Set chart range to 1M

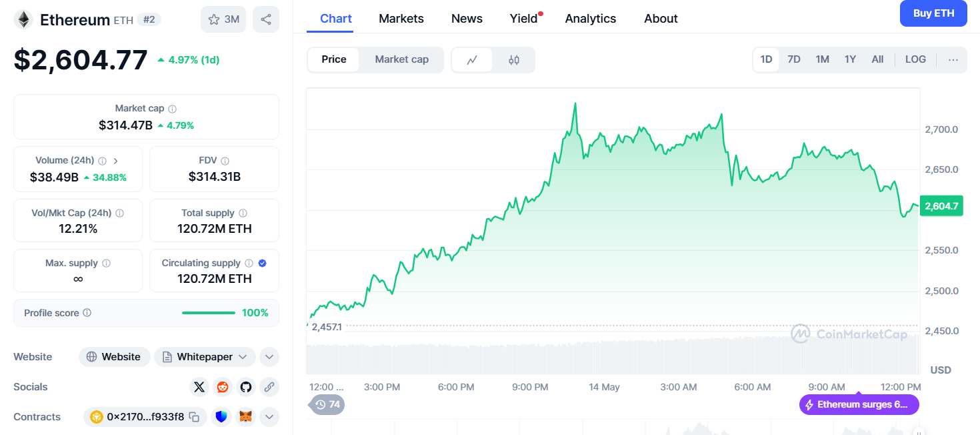click(823, 59)
